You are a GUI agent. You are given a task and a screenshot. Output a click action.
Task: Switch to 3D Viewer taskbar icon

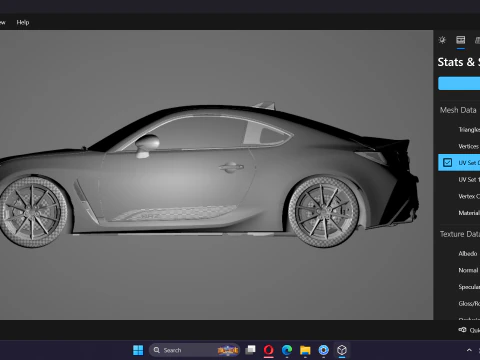click(342, 350)
